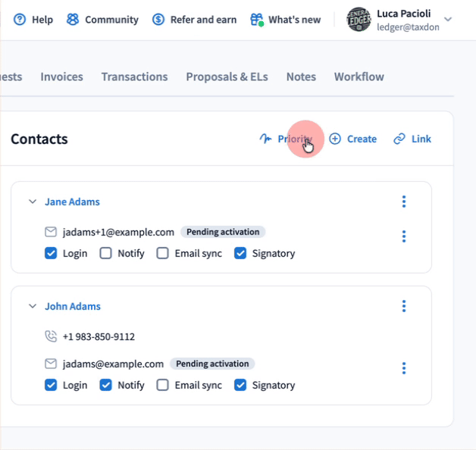The height and width of the screenshot is (450, 476).
Task: Uncheck Signatory for John Adams
Action: click(240, 385)
